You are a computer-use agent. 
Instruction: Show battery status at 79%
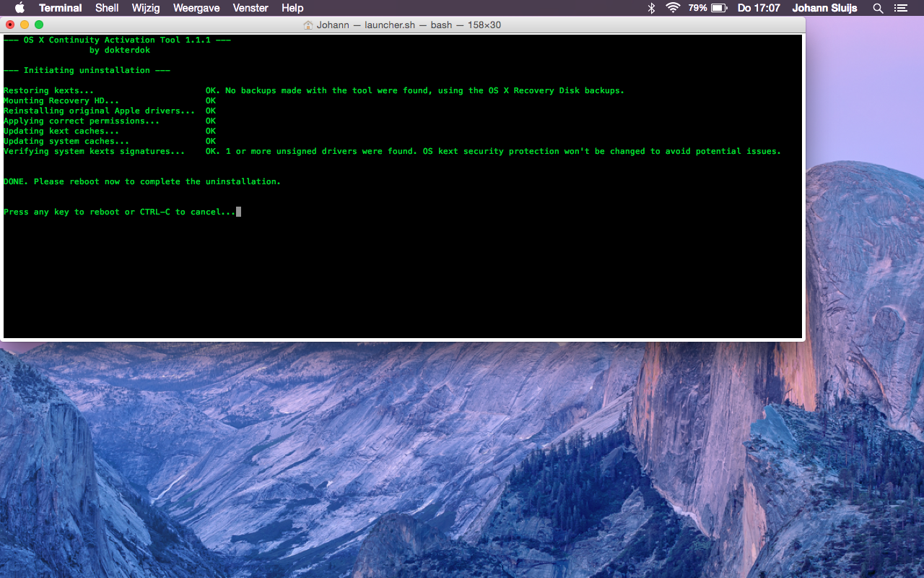tap(707, 8)
